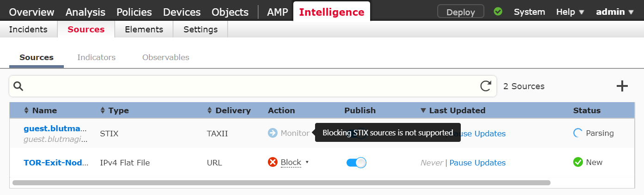644x195 pixels.
Task: Sort sources by Type column
Action: (x=115, y=110)
